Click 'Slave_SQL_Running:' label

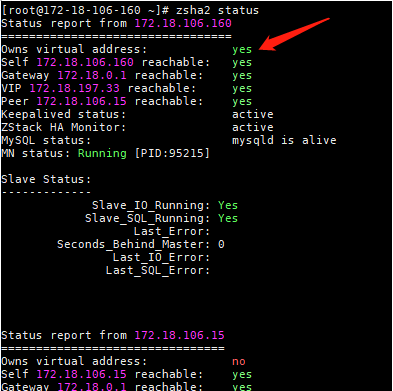(x=148, y=218)
